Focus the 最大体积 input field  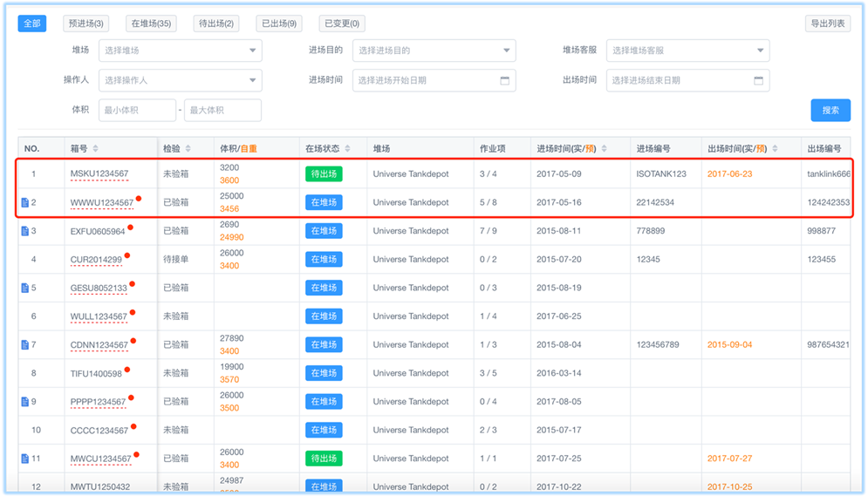point(222,110)
